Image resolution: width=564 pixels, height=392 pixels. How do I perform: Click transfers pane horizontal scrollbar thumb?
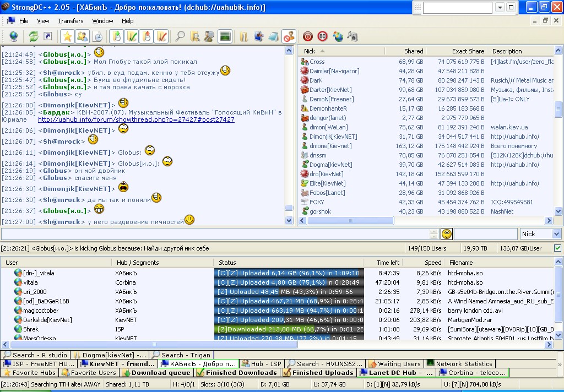click(x=154, y=344)
